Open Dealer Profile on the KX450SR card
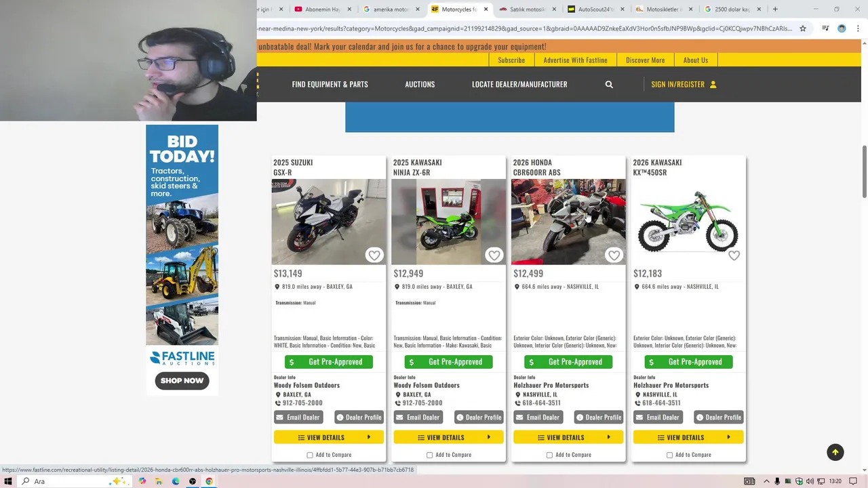 coord(719,418)
